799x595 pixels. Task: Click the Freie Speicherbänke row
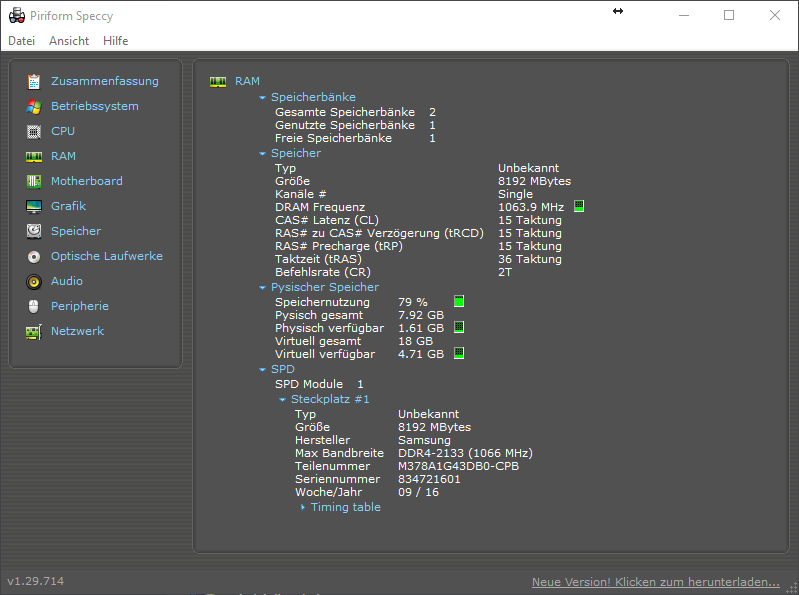pyautogui.click(x=355, y=138)
